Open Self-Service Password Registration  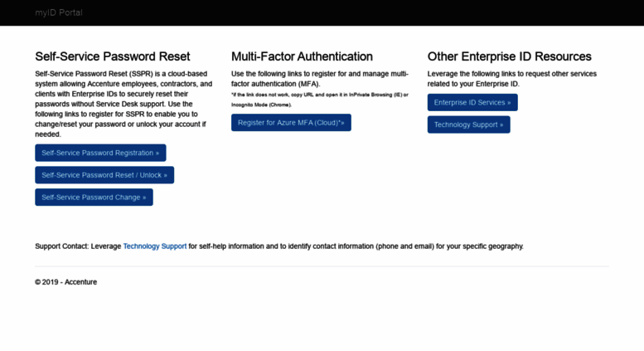[x=100, y=153]
